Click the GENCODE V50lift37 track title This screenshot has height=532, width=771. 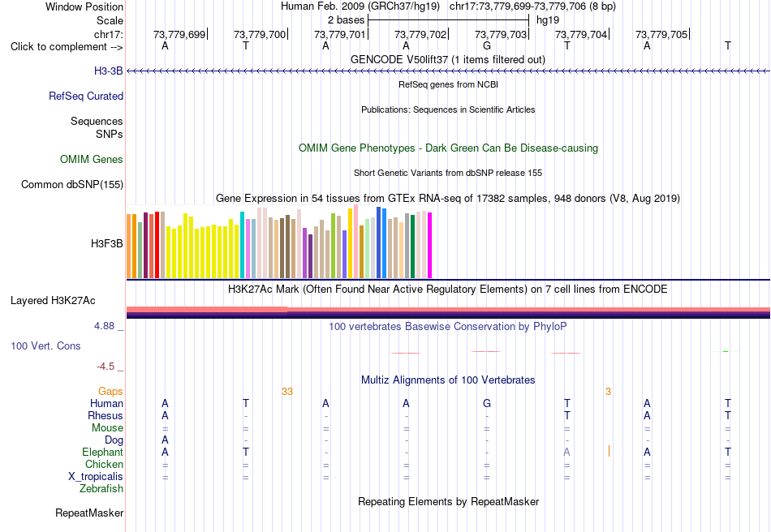[x=448, y=59]
